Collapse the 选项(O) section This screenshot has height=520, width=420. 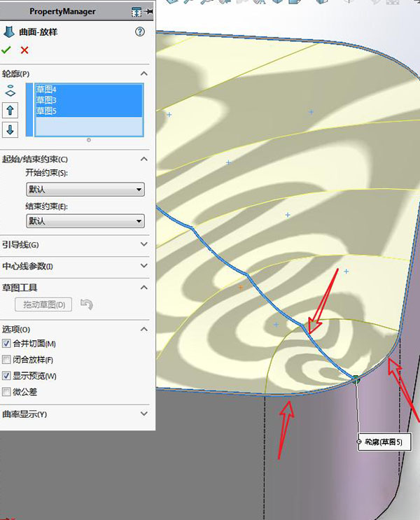tap(144, 330)
